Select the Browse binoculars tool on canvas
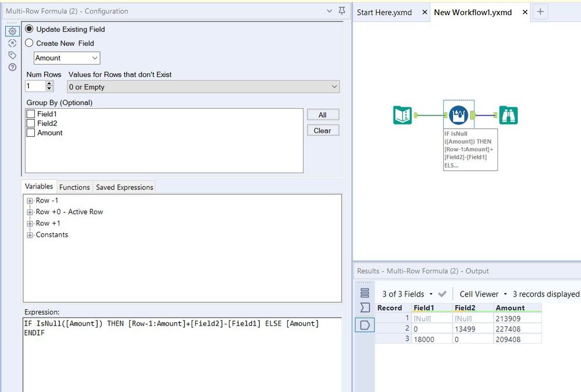The image size is (581, 392). coord(508,115)
